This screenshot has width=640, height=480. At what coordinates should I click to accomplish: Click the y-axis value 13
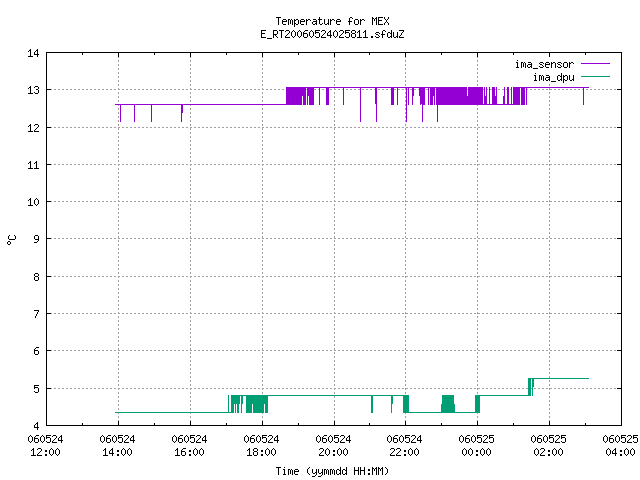(33, 90)
